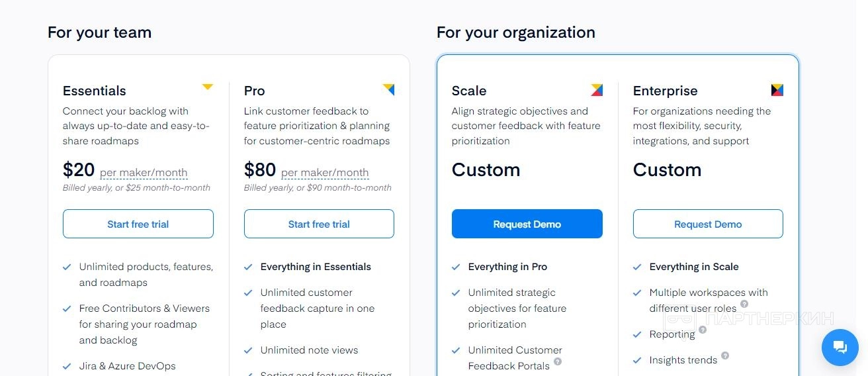This screenshot has height=376, width=868.
Task: Click help icon beside Insights trends
Action: [x=725, y=355]
